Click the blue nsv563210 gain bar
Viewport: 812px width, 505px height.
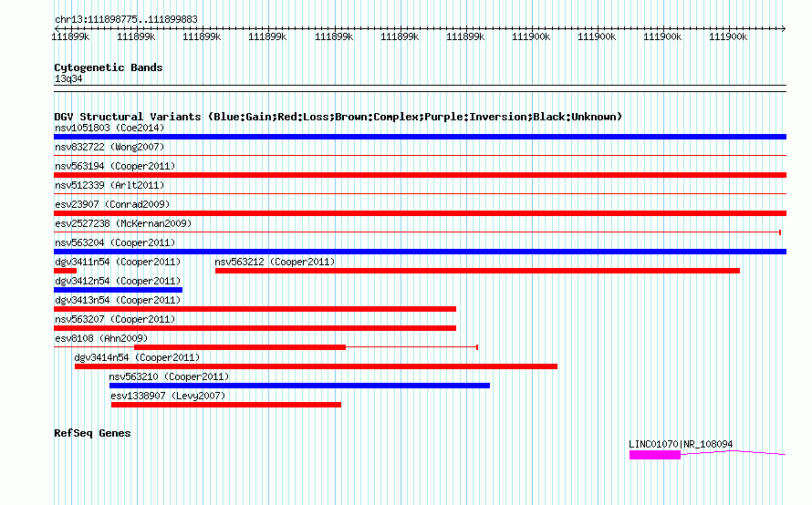click(x=299, y=386)
